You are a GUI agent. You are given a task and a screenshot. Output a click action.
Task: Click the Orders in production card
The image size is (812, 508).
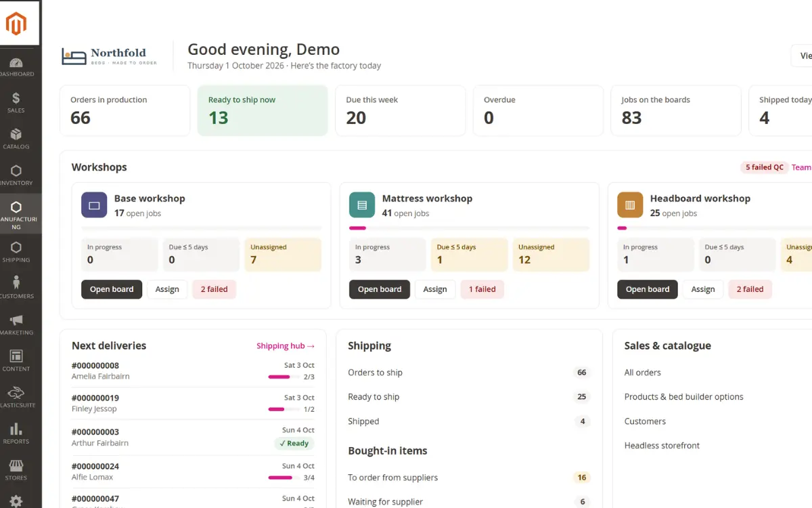click(125, 110)
